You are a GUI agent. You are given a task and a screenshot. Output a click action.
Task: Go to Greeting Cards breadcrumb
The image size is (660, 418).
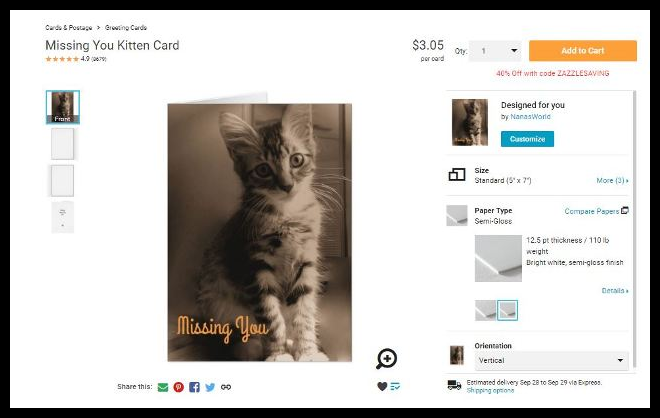(126, 28)
